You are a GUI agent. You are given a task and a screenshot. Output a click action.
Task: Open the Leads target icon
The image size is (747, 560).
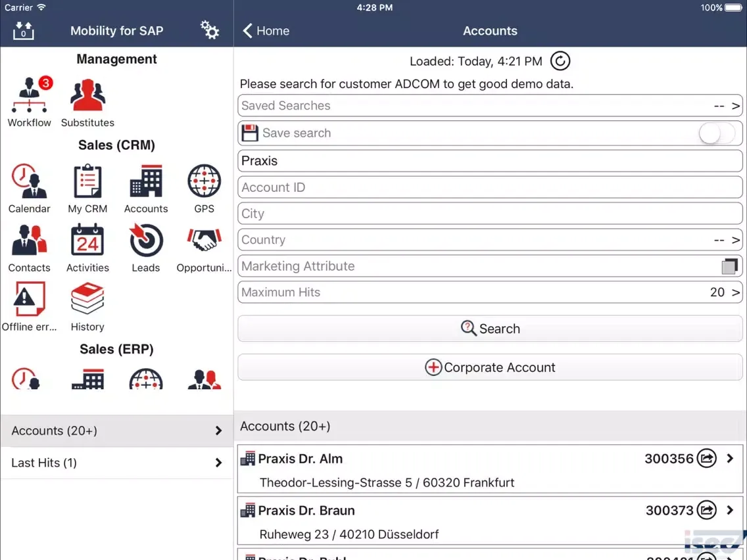pyautogui.click(x=146, y=240)
